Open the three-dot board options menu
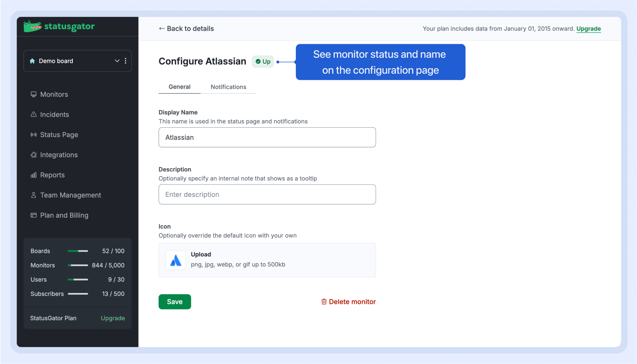637x364 pixels. pyautogui.click(x=125, y=61)
